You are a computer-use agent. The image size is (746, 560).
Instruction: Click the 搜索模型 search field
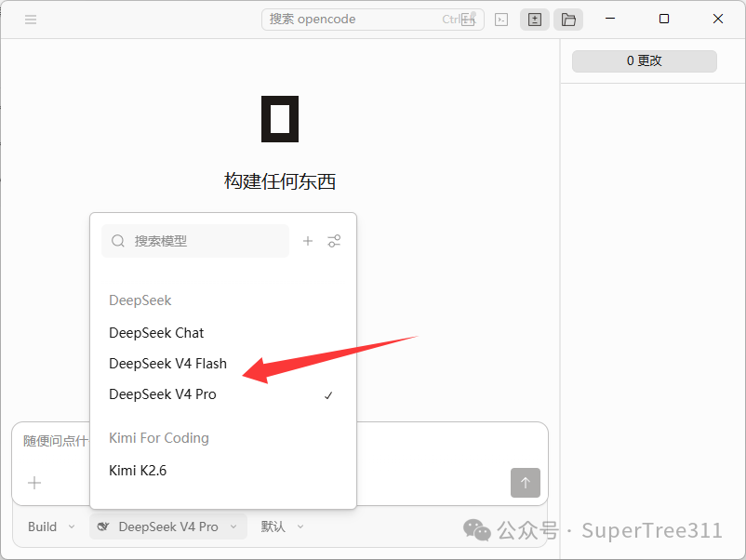pyautogui.click(x=195, y=241)
